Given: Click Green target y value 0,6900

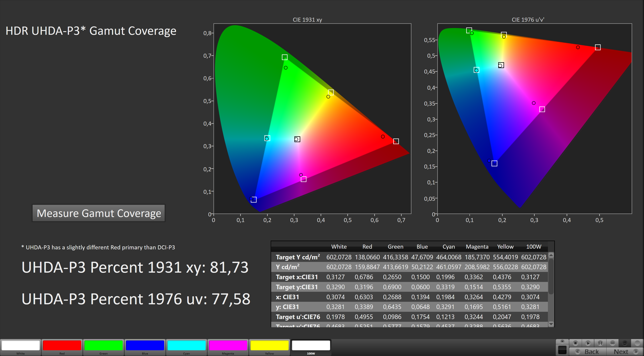Looking at the screenshot, I should [x=392, y=287].
